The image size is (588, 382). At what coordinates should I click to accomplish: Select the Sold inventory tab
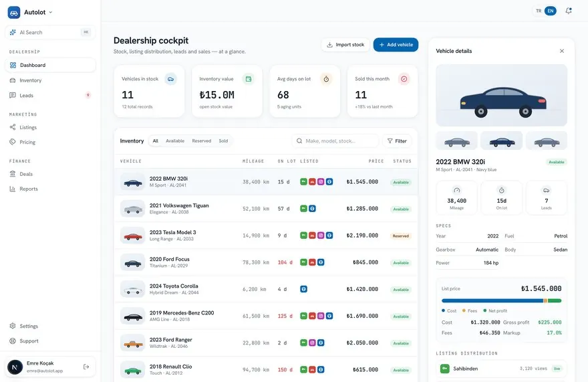tap(223, 141)
